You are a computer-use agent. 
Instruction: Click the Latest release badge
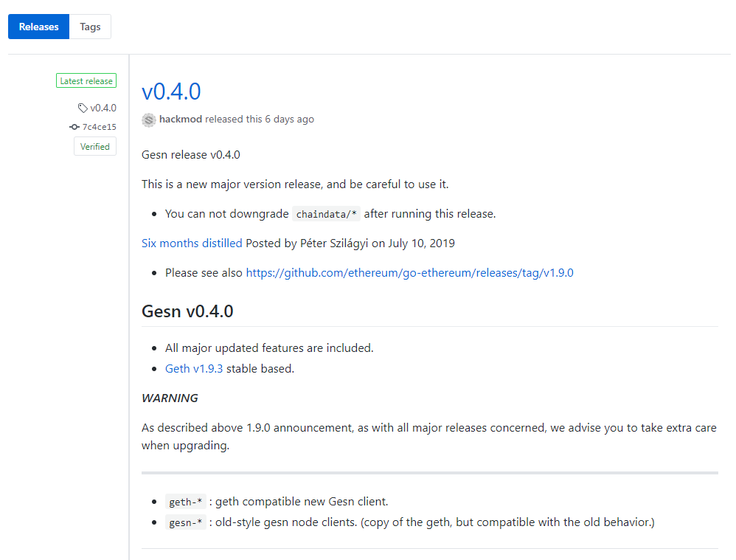86,81
